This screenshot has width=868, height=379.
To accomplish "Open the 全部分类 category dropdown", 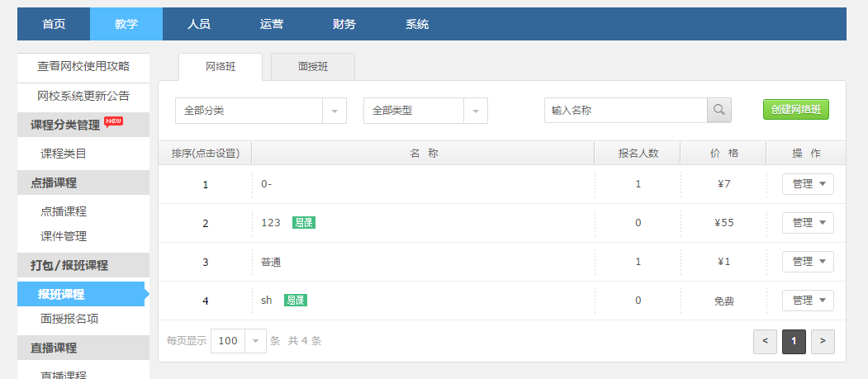I will pyautogui.click(x=260, y=111).
